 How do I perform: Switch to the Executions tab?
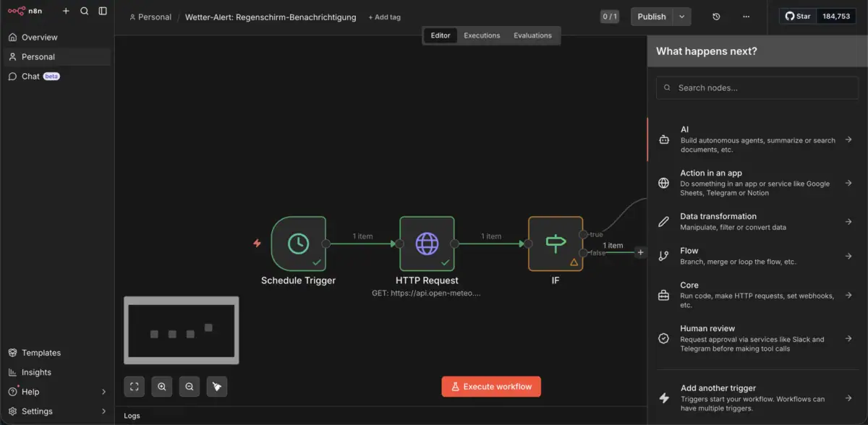pos(482,35)
